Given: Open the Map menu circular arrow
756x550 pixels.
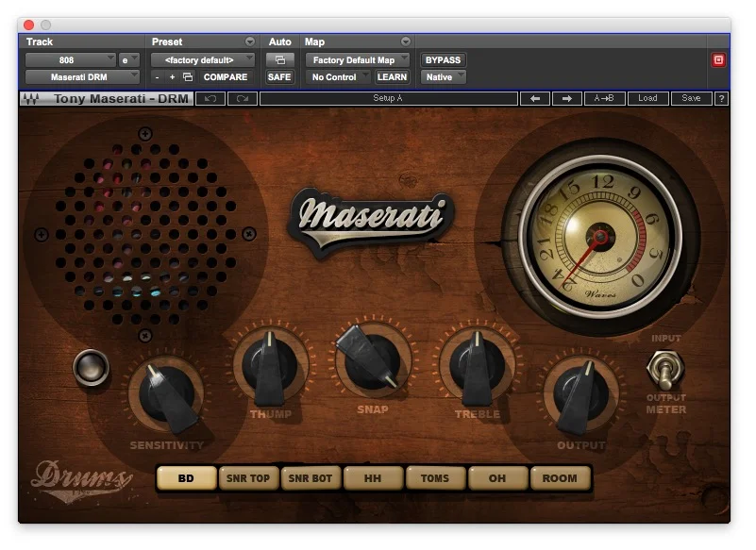Looking at the screenshot, I should tap(406, 42).
